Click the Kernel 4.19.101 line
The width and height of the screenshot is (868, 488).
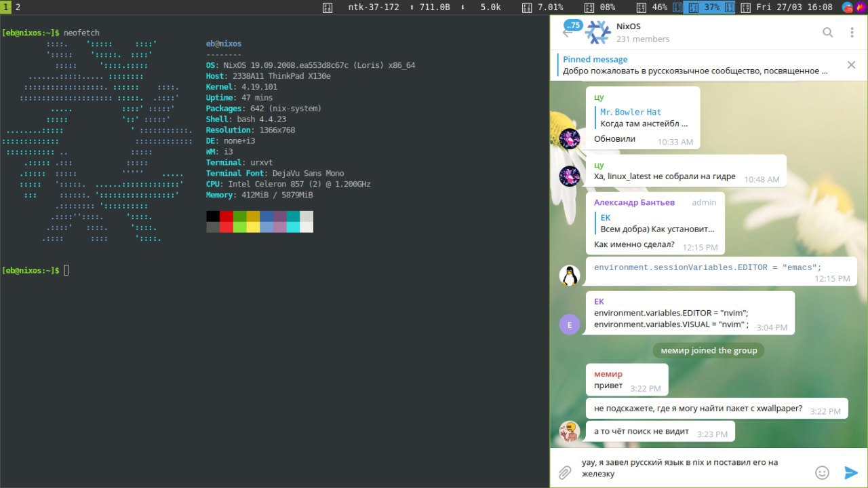pyautogui.click(x=241, y=87)
